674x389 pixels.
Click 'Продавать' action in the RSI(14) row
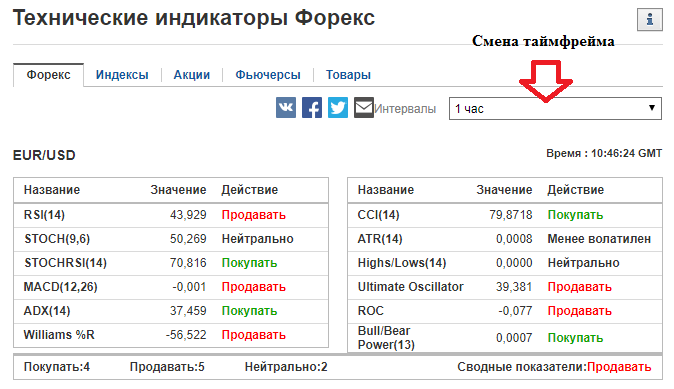254,214
